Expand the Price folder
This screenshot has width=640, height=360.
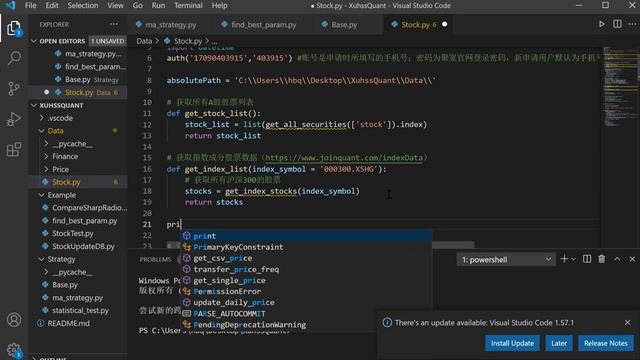click(x=60, y=169)
